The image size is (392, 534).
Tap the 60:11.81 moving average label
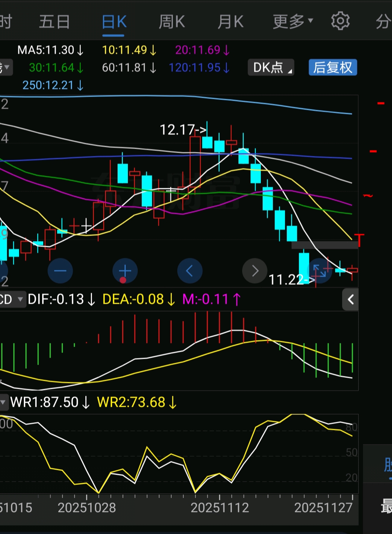tap(129, 67)
